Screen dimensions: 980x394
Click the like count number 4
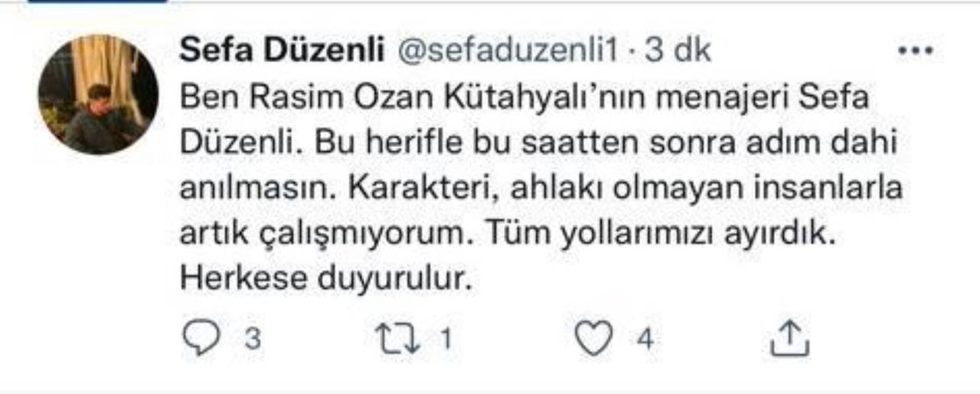click(x=645, y=339)
